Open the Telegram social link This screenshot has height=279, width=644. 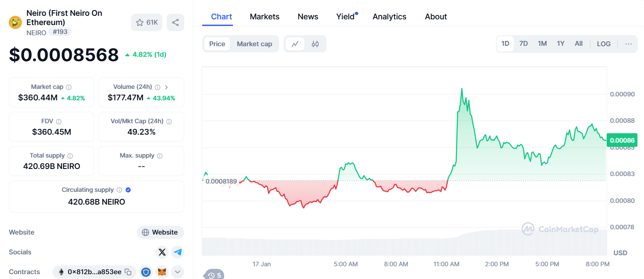[x=178, y=252]
